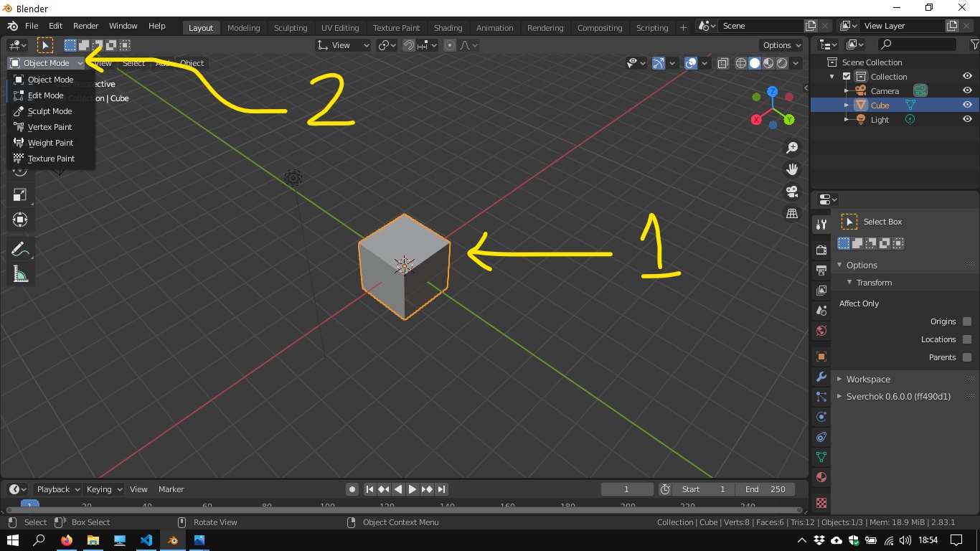Select the Annotate tool
Screen dimensions: 980x551
(20, 250)
